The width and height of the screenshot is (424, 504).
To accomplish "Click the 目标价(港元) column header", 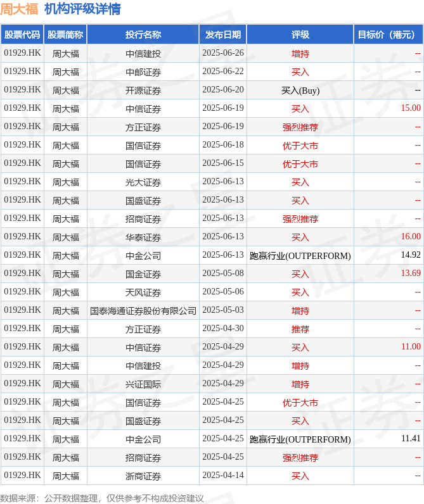I will (389, 34).
